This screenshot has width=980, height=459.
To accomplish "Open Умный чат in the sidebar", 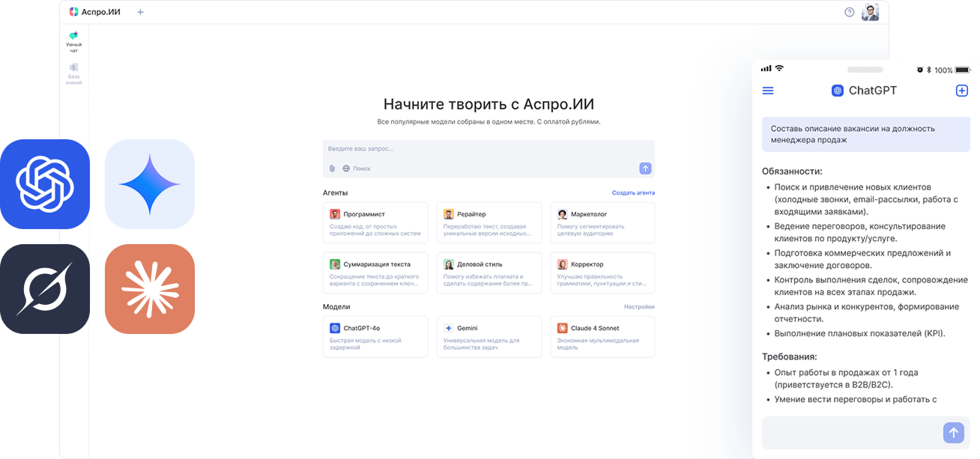I will 73,42.
